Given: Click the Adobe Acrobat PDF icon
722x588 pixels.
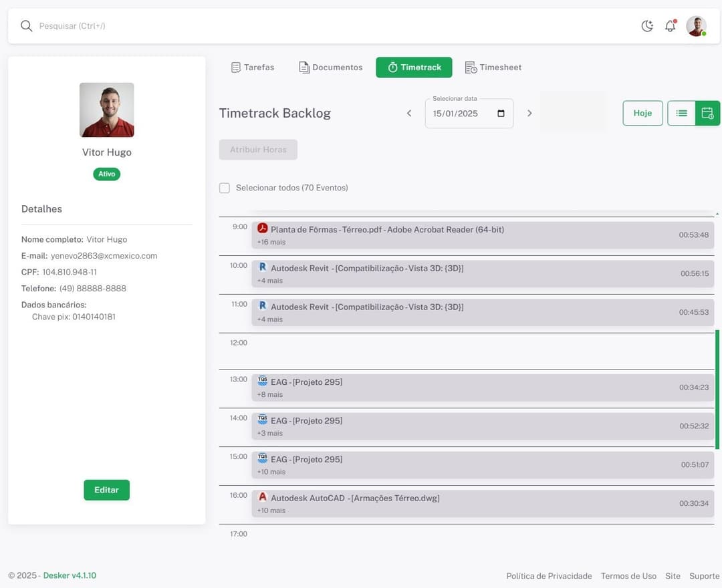Looking at the screenshot, I should pos(263,229).
